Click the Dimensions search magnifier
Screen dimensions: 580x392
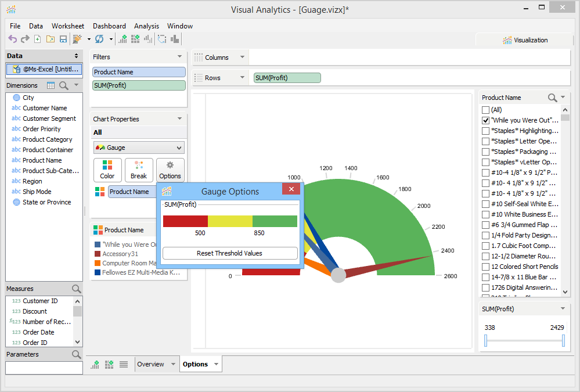pyautogui.click(x=64, y=85)
